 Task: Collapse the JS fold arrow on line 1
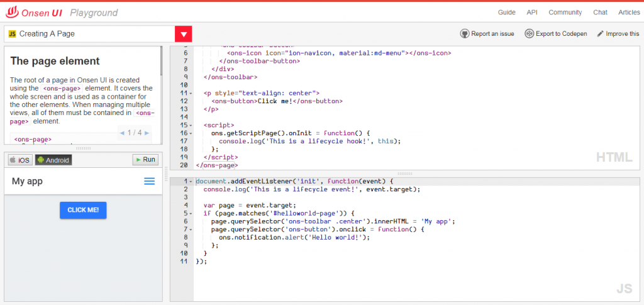pyautogui.click(x=191, y=182)
